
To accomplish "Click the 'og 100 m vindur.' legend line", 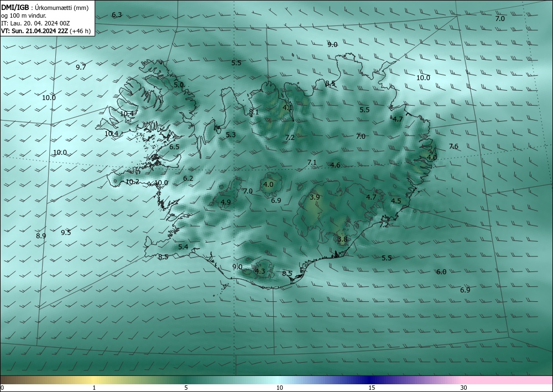I will click(x=24, y=15).
